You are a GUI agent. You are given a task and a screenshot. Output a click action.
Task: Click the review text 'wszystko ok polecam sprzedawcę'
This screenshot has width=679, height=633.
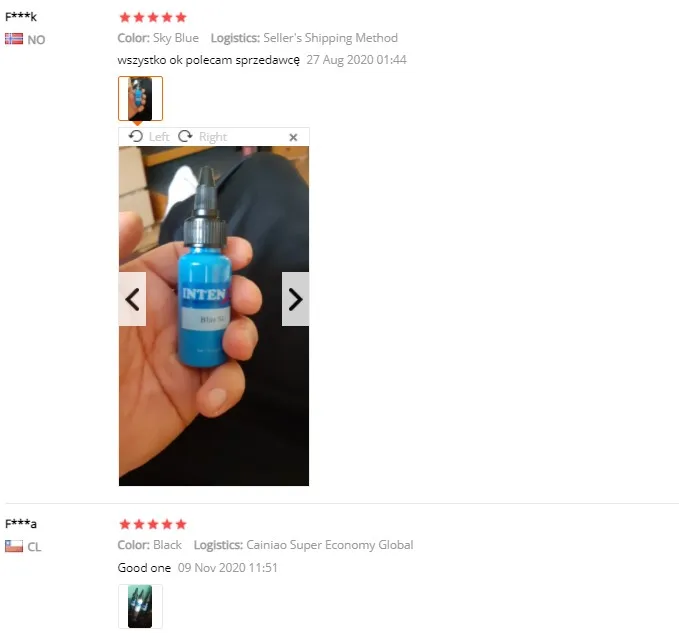point(208,60)
